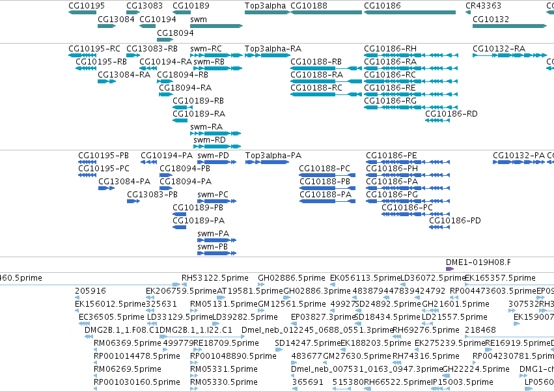The width and height of the screenshot is (554, 392).
Task: Select transcript CG10188-RC
Action: point(316,88)
